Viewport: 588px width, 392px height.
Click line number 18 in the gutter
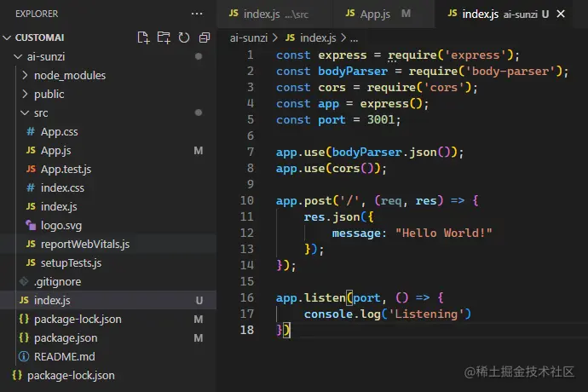pos(247,330)
